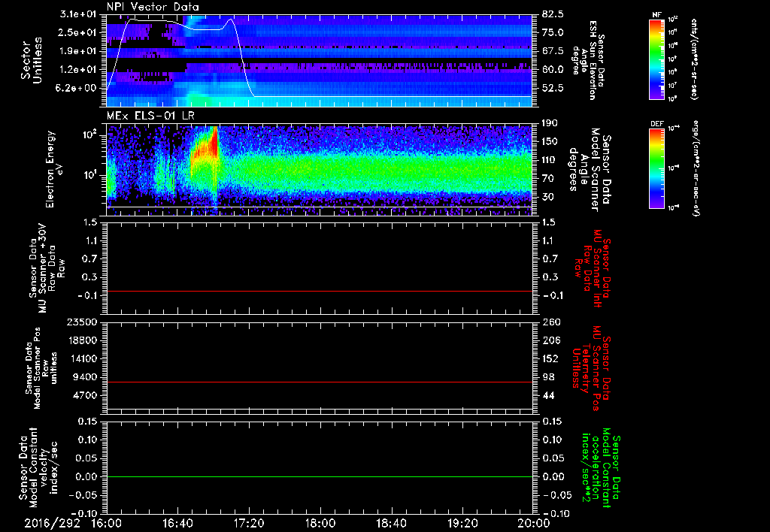770x532 pixels.
Task: Click the DEF energy flux color bar
Action: coord(656,168)
